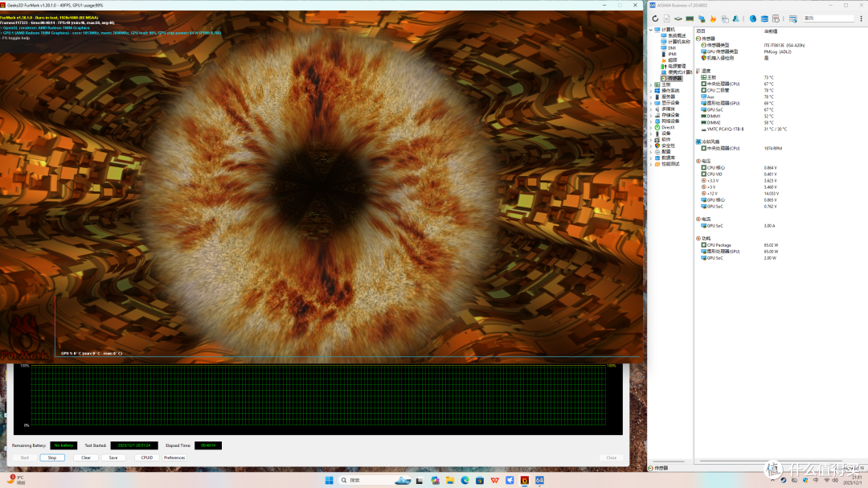The height and width of the screenshot is (488, 868).
Task: Collapse the 计算机 tree node
Action: pos(651,30)
